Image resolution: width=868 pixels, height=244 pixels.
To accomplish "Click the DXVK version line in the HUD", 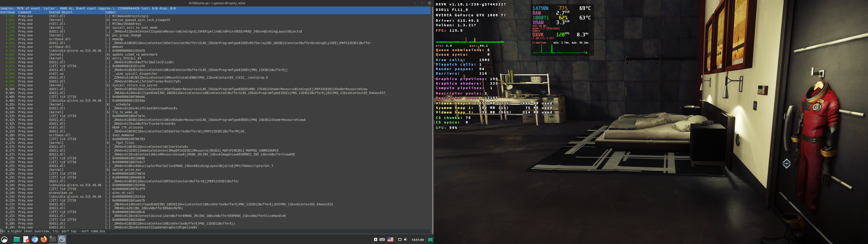I will tap(471, 4).
